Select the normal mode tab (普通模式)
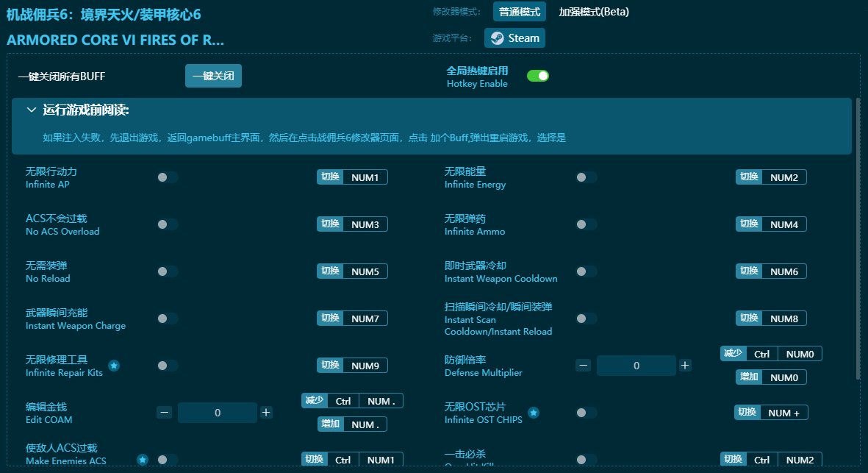This screenshot has height=473, width=868. (519, 12)
